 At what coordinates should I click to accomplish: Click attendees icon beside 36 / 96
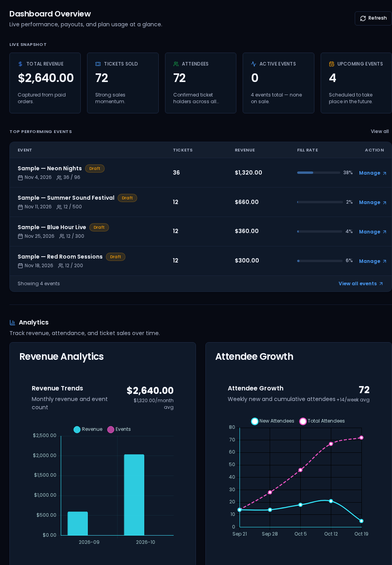(x=59, y=178)
